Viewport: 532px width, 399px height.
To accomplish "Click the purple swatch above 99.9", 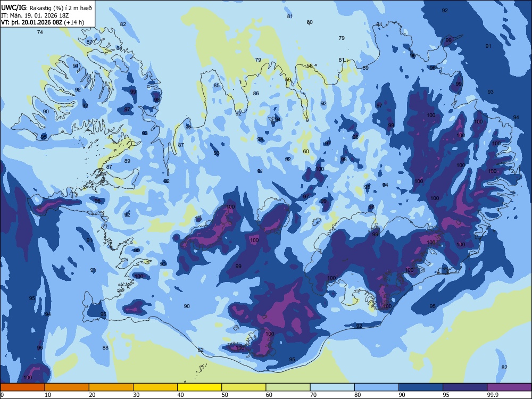I will click(509, 387).
